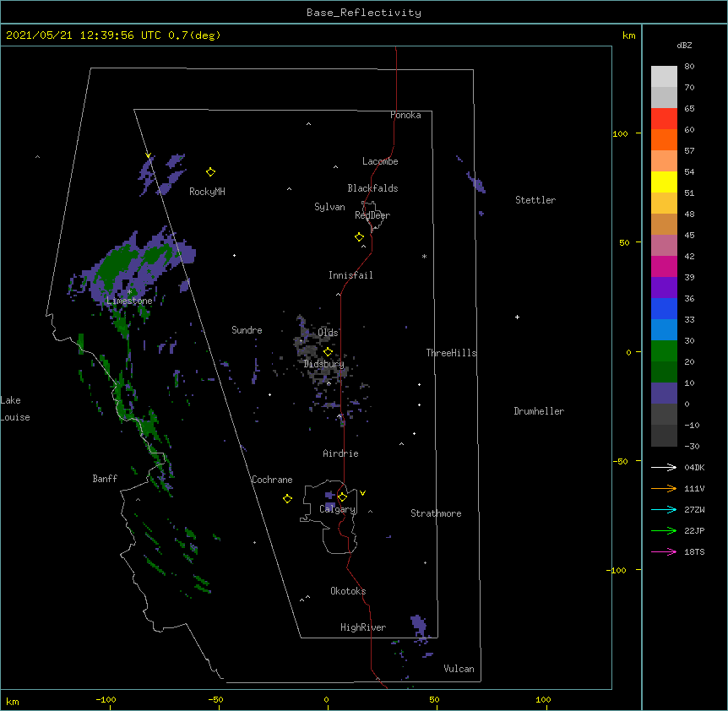Click the green 22JP arrow in the legend
This screenshot has height=711, width=728.
pyautogui.click(x=664, y=530)
